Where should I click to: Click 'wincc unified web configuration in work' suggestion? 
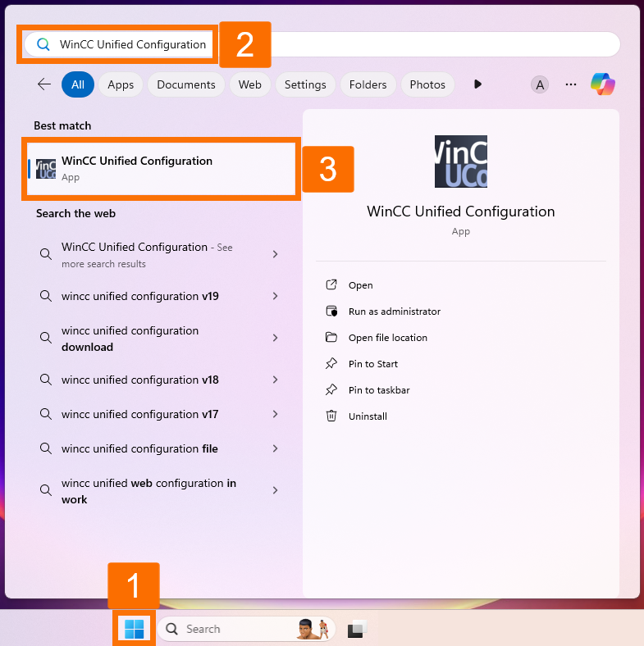point(148,491)
